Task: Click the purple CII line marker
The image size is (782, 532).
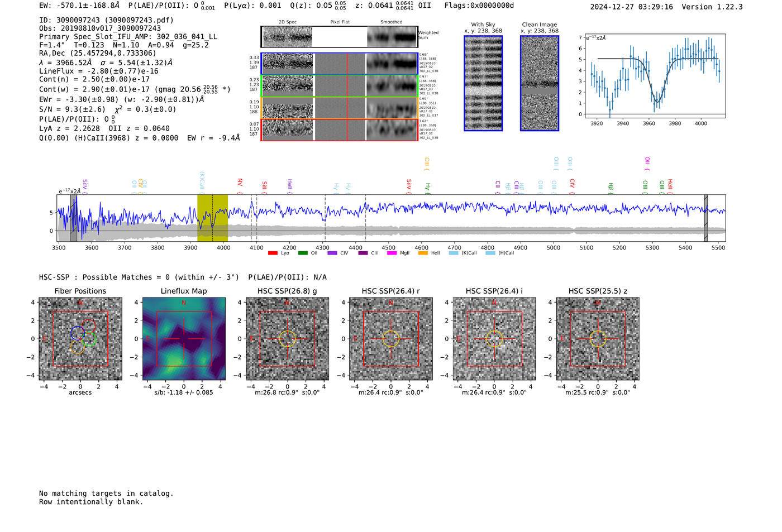Action: (497, 187)
